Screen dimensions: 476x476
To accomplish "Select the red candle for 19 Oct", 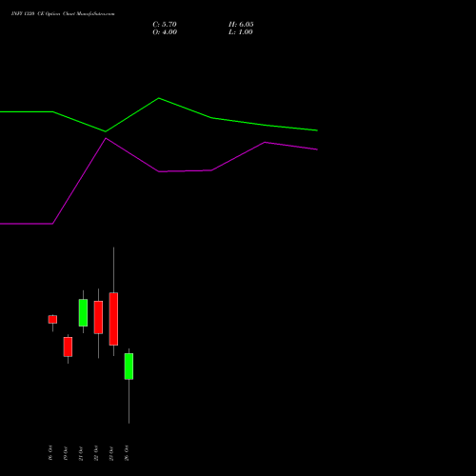I will 68,347.
